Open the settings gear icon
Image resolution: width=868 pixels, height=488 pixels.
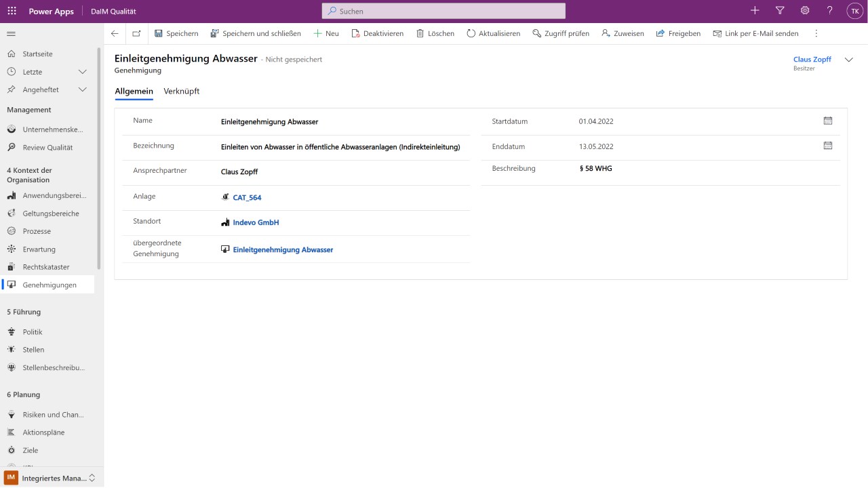[x=805, y=11]
